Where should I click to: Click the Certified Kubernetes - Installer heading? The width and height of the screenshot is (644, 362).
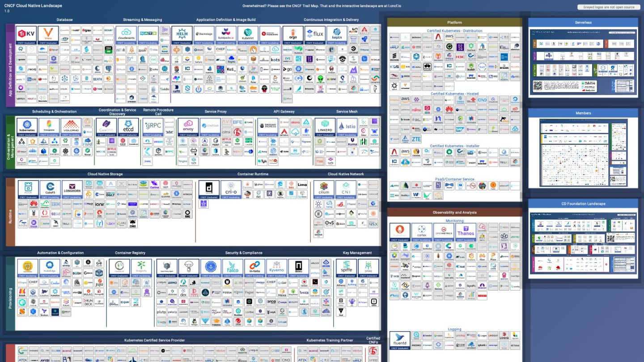[454, 146]
